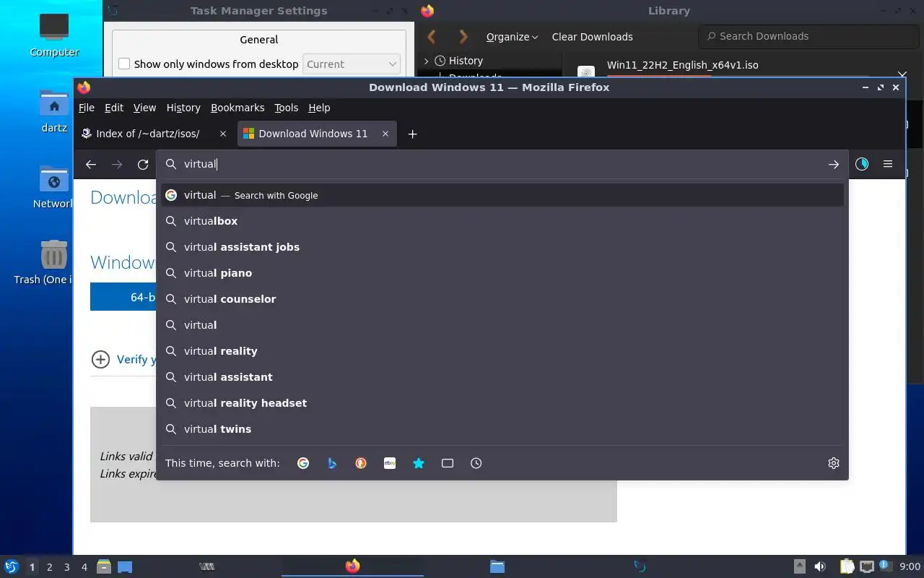
Task: Open the History menu in Firefox
Action: coord(183,108)
